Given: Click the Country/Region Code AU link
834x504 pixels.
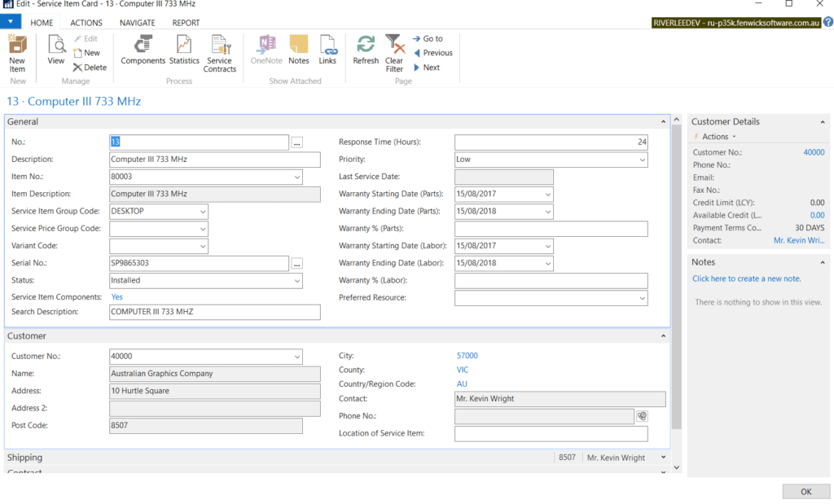Looking at the screenshot, I should coord(462,383).
